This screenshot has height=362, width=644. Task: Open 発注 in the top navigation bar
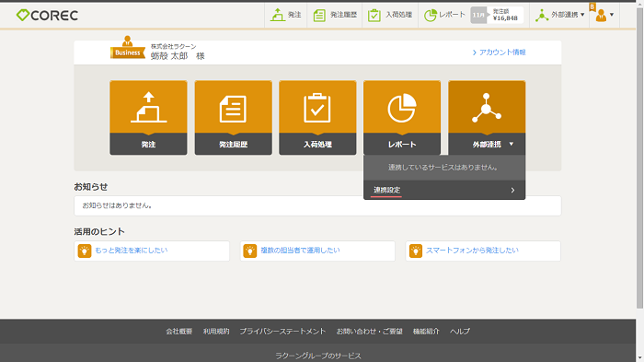tap(286, 15)
